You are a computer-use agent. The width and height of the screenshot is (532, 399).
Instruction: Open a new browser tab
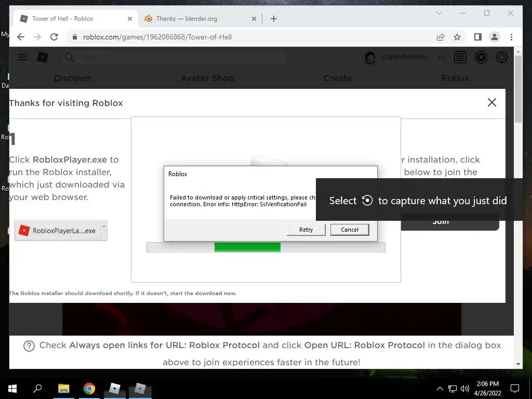click(273, 19)
